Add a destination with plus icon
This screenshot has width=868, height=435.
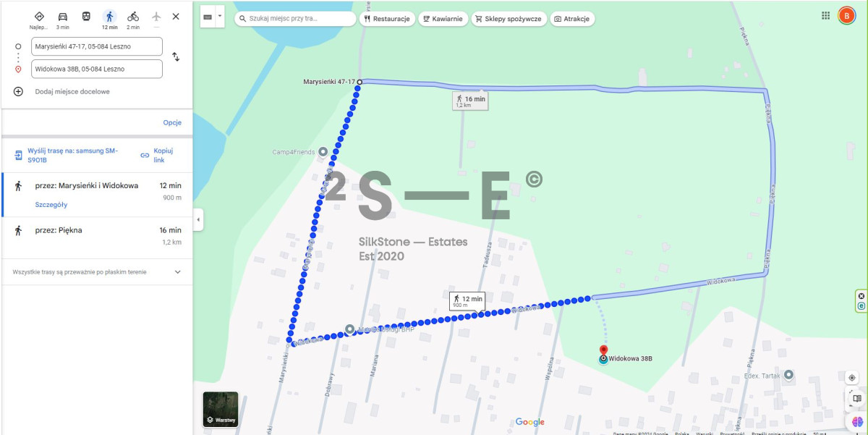click(19, 92)
